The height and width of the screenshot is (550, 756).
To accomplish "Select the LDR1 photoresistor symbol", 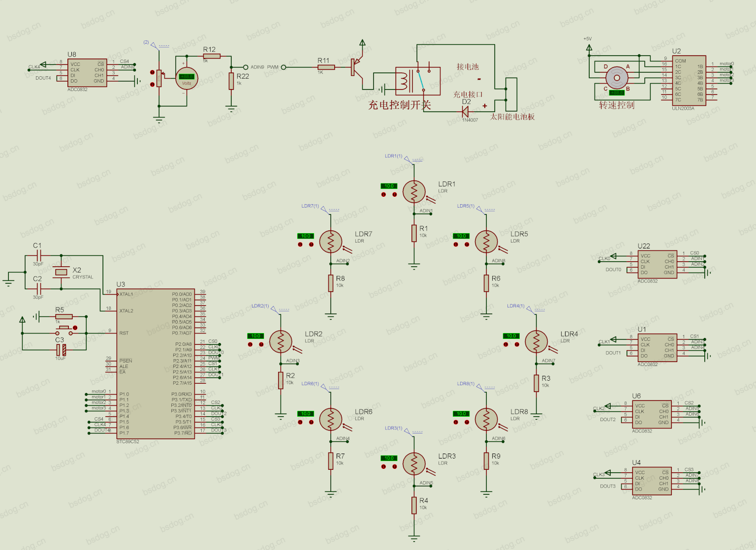I will [414, 192].
